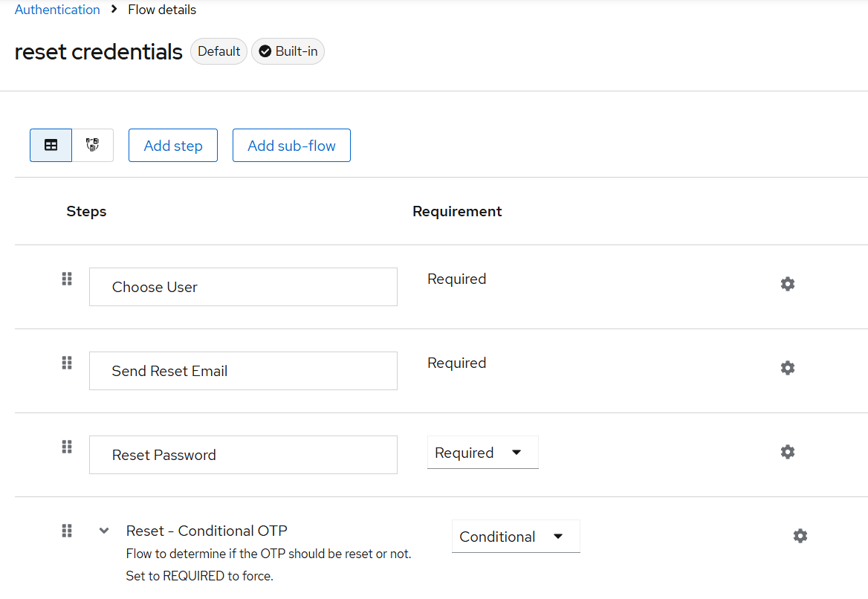Switch to table view icon
The width and height of the screenshot is (868, 599).
(x=51, y=145)
